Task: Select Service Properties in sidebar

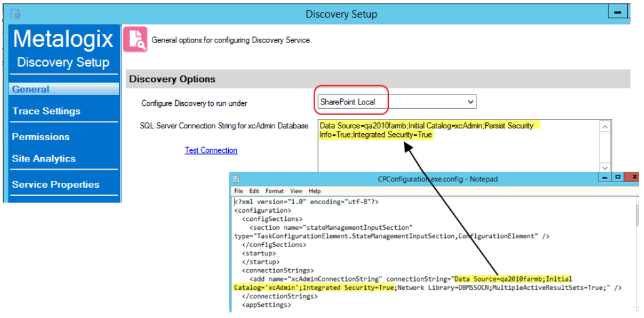Action: (56, 184)
